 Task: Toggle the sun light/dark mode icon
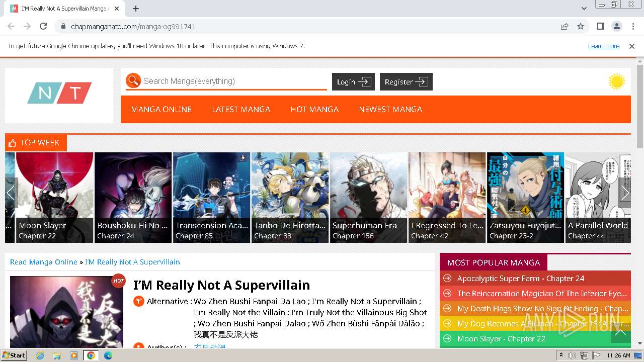click(x=616, y=81)
